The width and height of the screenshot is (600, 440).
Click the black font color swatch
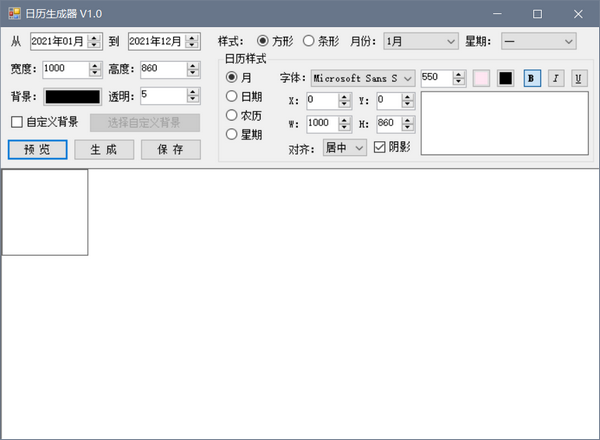point(506,78)
